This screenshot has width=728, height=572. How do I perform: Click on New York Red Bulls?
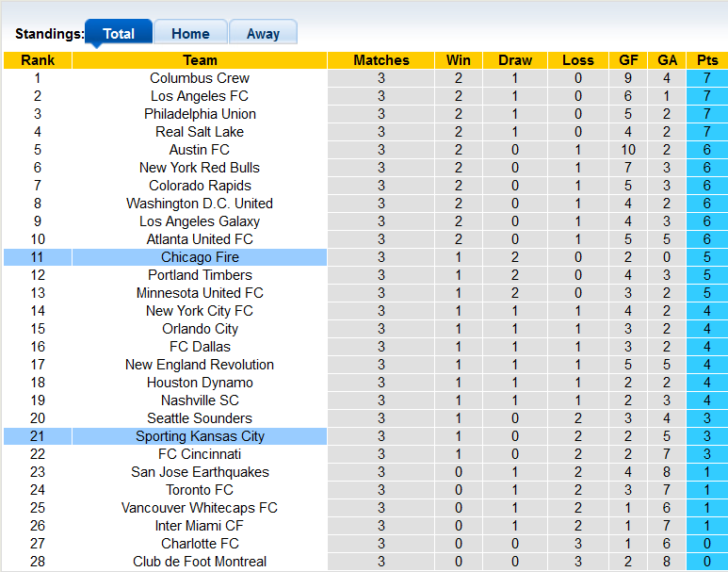200,168
